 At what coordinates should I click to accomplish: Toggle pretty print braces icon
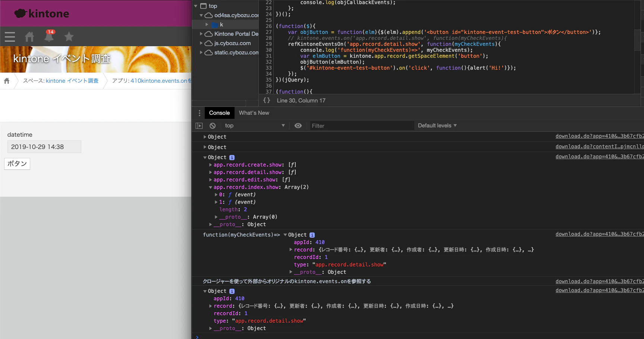267,100
